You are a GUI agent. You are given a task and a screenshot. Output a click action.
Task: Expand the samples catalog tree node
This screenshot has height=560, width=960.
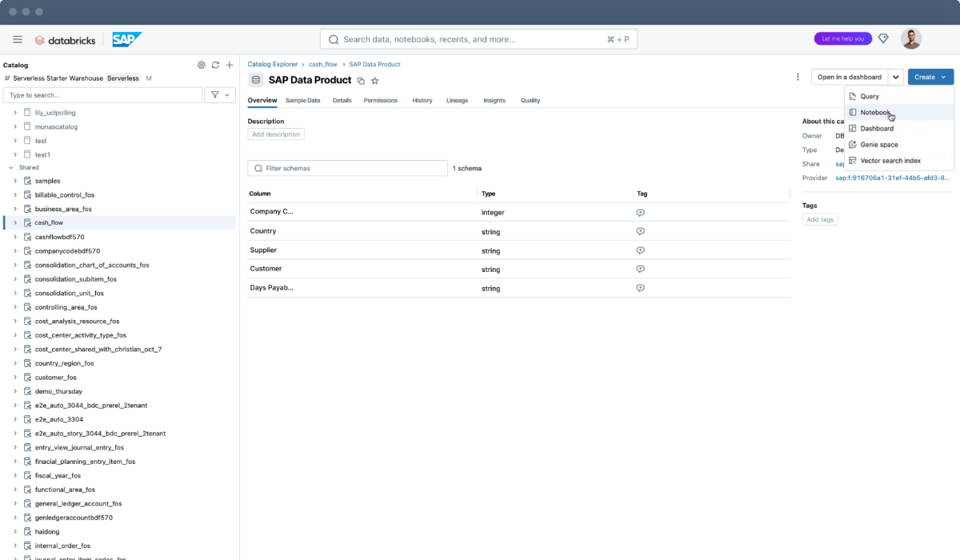tap(14, 181)
